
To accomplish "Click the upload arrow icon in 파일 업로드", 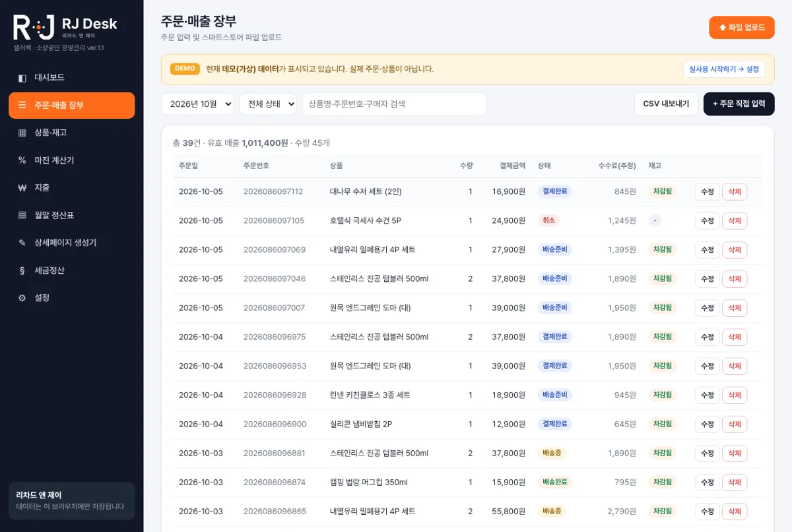I will (x=723, y=28).
